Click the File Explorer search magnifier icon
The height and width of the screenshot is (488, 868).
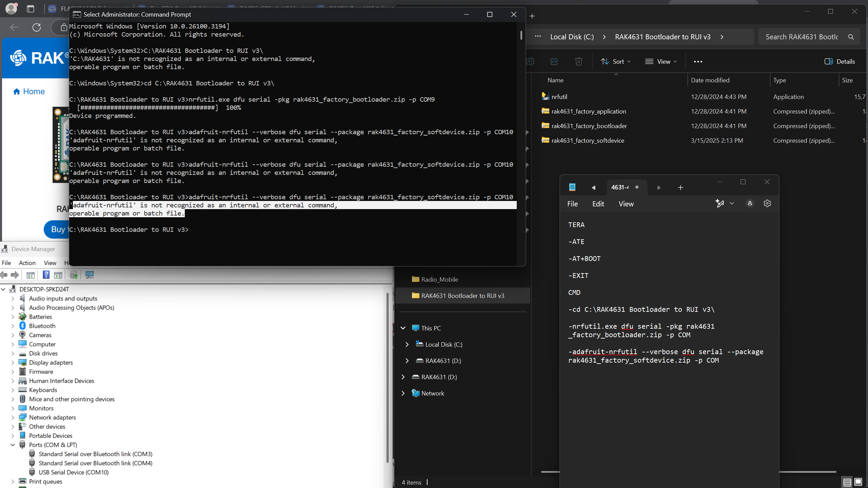click(x=851, y=37)
